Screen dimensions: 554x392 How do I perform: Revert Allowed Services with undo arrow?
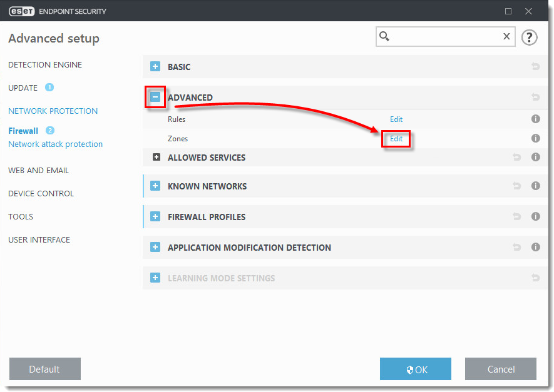click(x=517, y=157)
